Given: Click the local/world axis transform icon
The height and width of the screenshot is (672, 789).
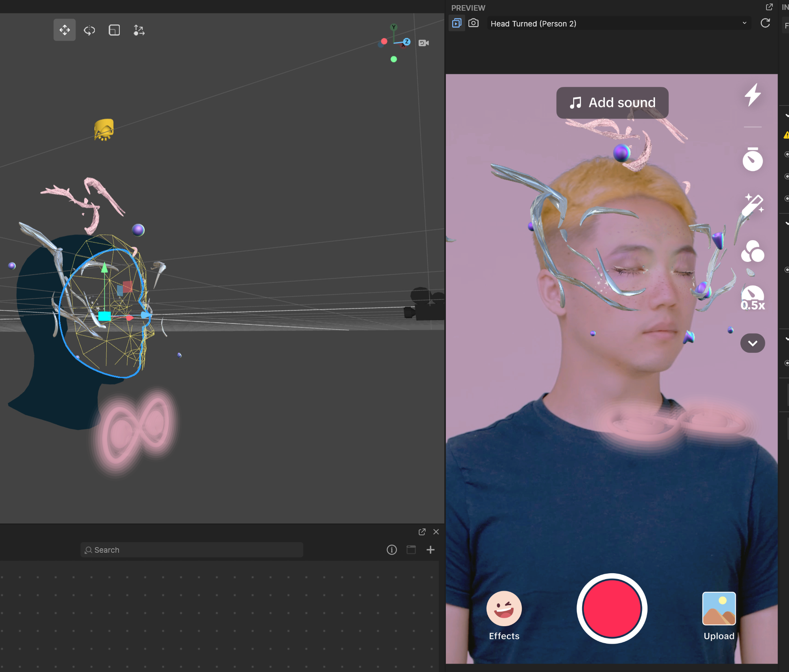Looking at the screenshot, I should click(139, 30).
